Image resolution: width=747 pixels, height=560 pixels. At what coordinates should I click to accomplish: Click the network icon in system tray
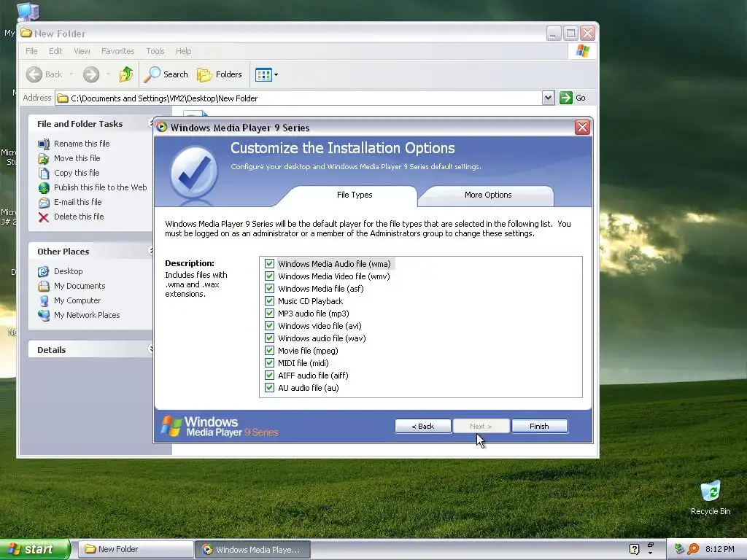click(x=679, y=549)
